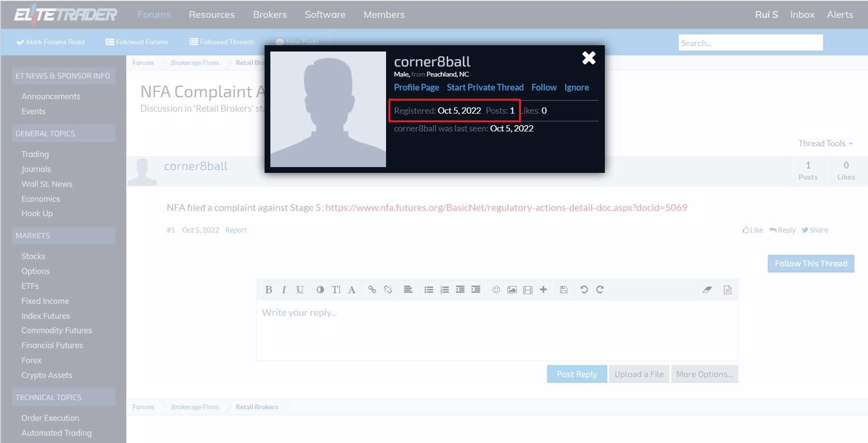Screen dimensions: 868x443
Task: Click the large avatar in member card
Action: 328,109
